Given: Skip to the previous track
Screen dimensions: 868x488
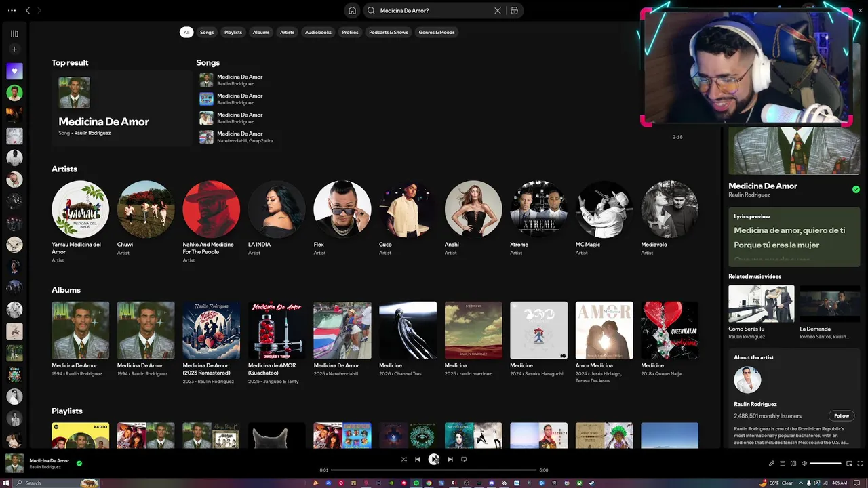Looking at the screenshot, I should [418, 459].
